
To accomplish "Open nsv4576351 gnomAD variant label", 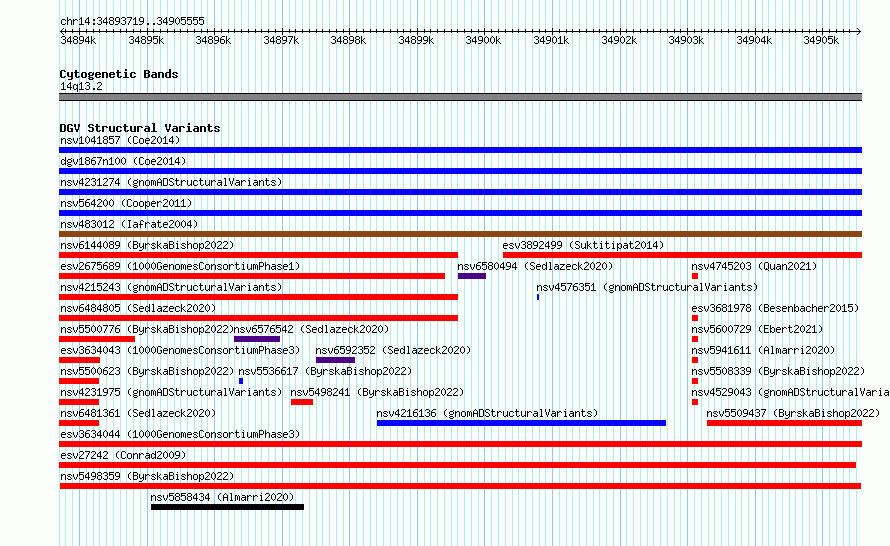I will (647, 287).
